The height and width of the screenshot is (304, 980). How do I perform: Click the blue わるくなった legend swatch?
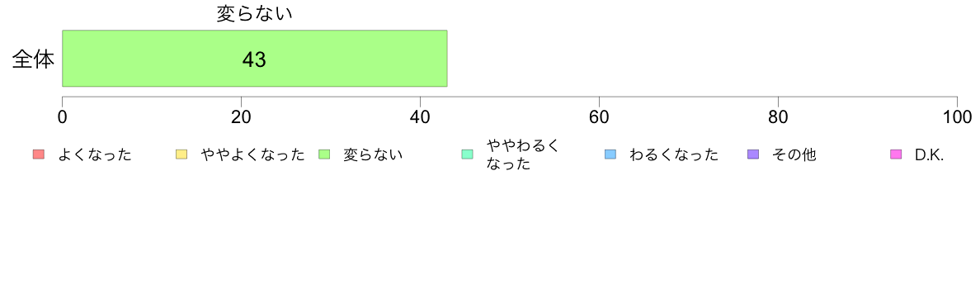click(x=610, y=154)
